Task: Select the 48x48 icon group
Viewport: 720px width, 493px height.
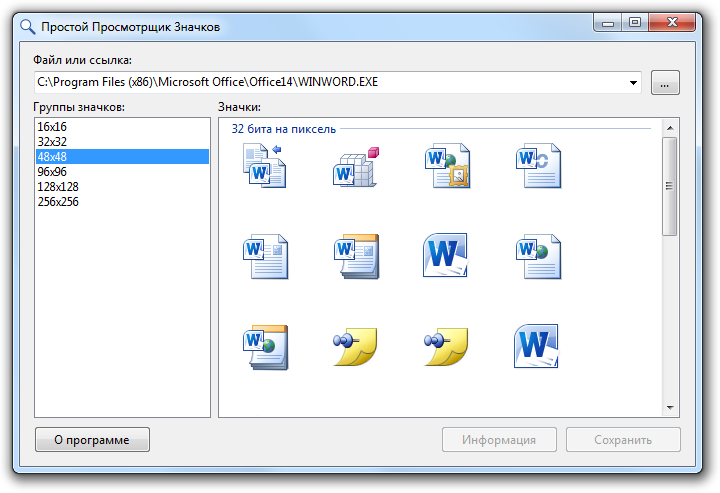Action: [122, 157]
